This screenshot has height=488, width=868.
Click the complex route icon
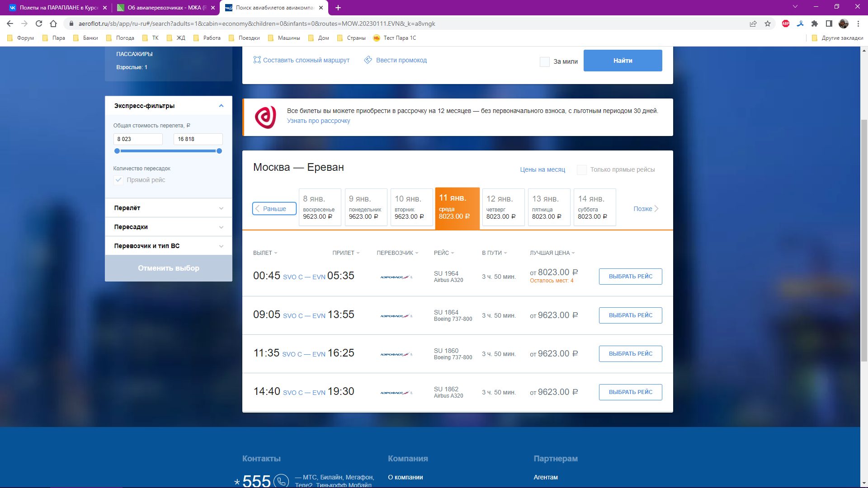point(257,60)
